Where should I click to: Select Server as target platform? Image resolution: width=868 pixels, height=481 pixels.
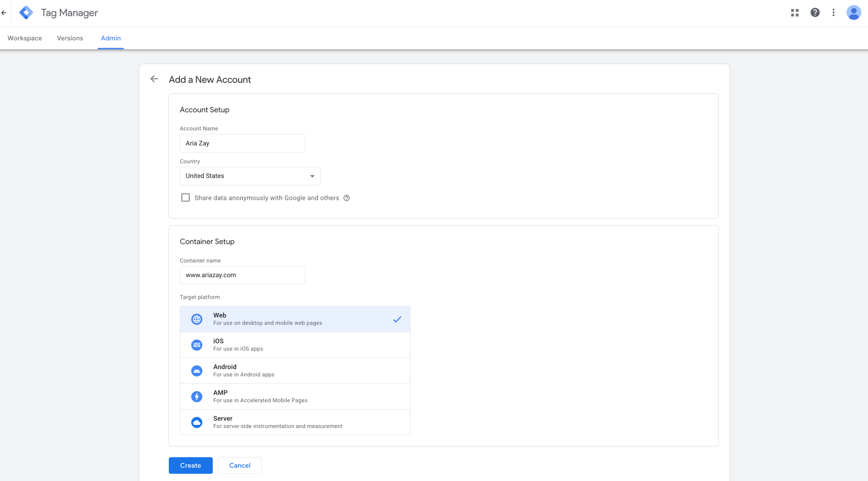click(295, 422)
